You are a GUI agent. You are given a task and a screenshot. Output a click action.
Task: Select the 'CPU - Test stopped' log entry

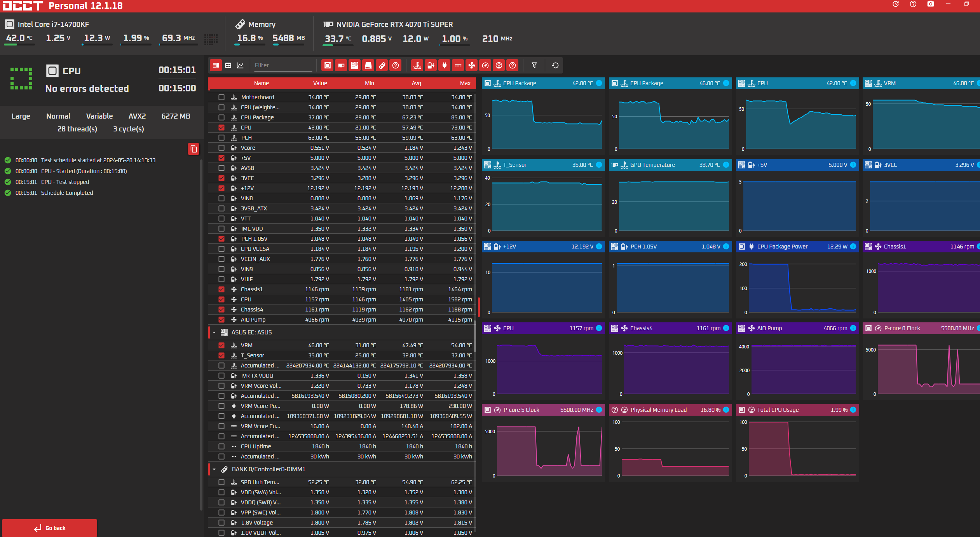[x=65, y=182]
